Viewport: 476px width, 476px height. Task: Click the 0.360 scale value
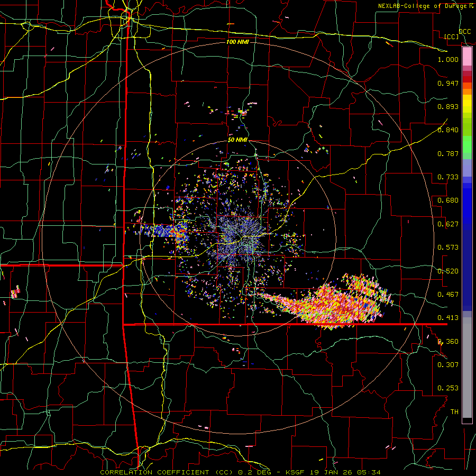(448, 341)
